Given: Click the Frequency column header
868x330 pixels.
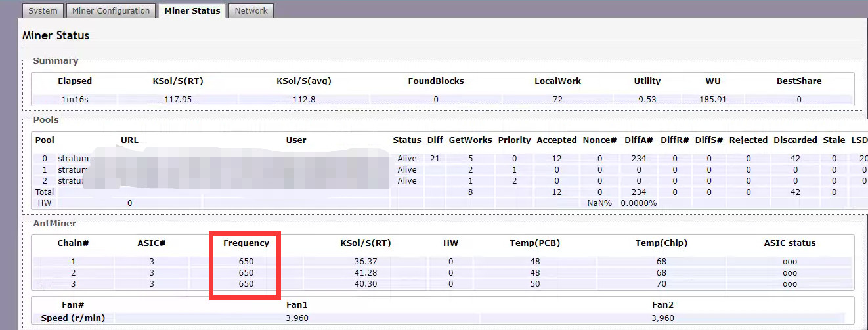Looking at the screenshot, I should (246, 243).
